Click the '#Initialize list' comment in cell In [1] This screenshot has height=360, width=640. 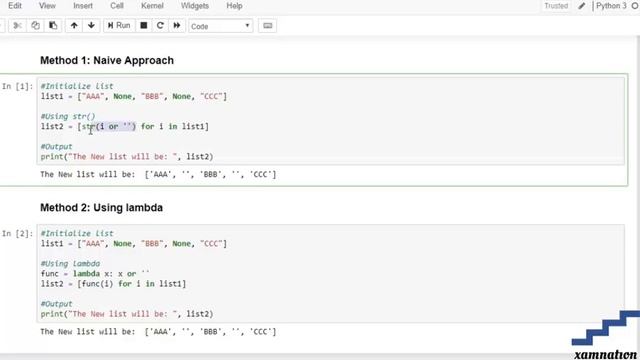tap(77, 86)
